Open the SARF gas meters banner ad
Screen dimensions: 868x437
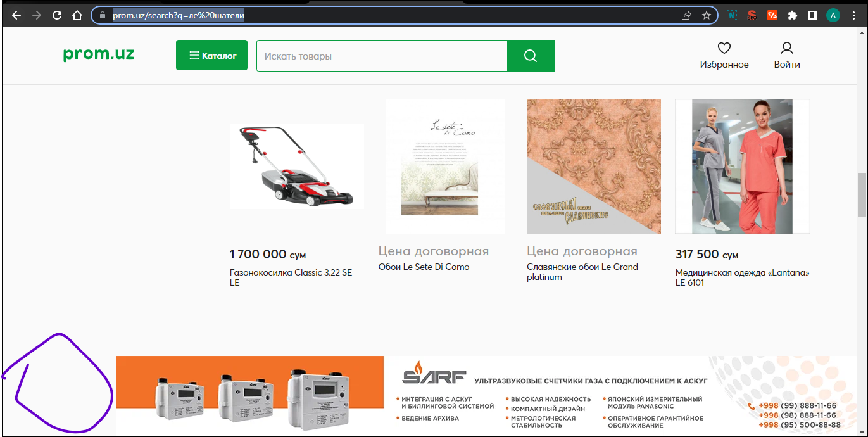tap(486, 396)
